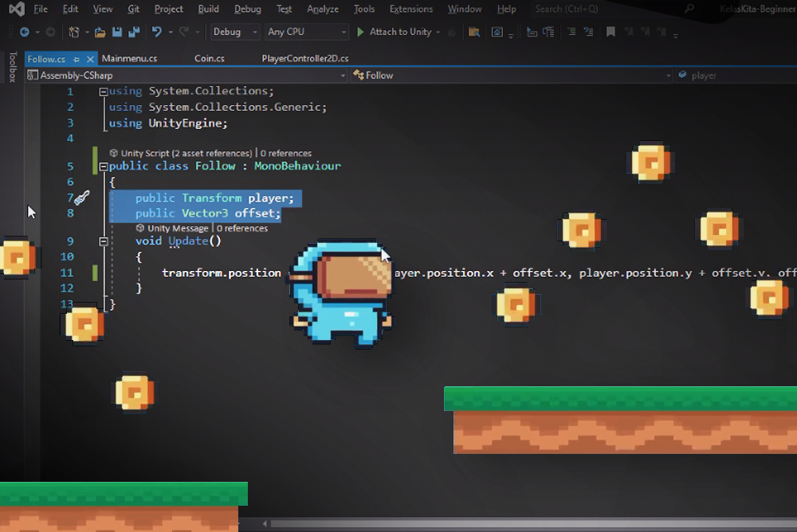Open the View menu
This screenshot has width=797, height=532.
click(103, 9)
